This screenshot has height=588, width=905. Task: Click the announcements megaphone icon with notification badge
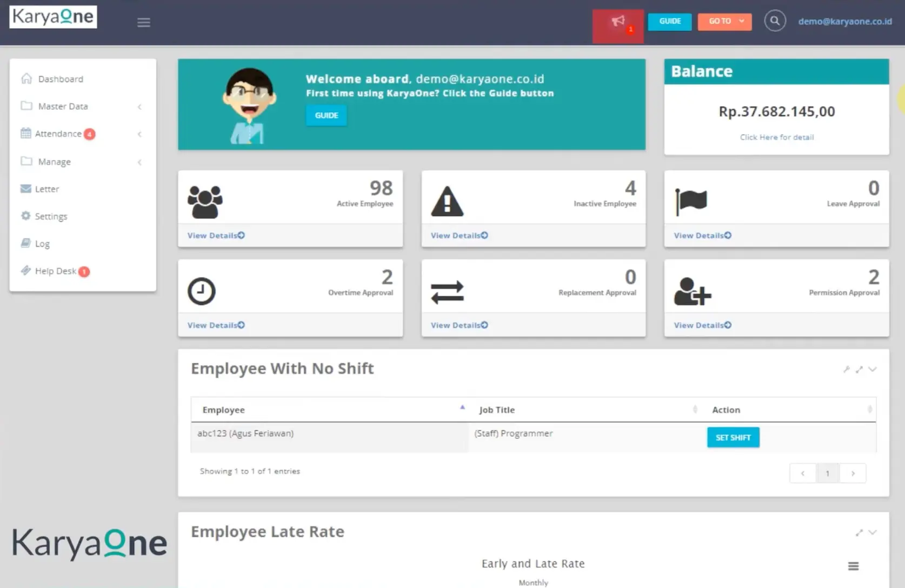pyautogui.click(x=617, y=23)
